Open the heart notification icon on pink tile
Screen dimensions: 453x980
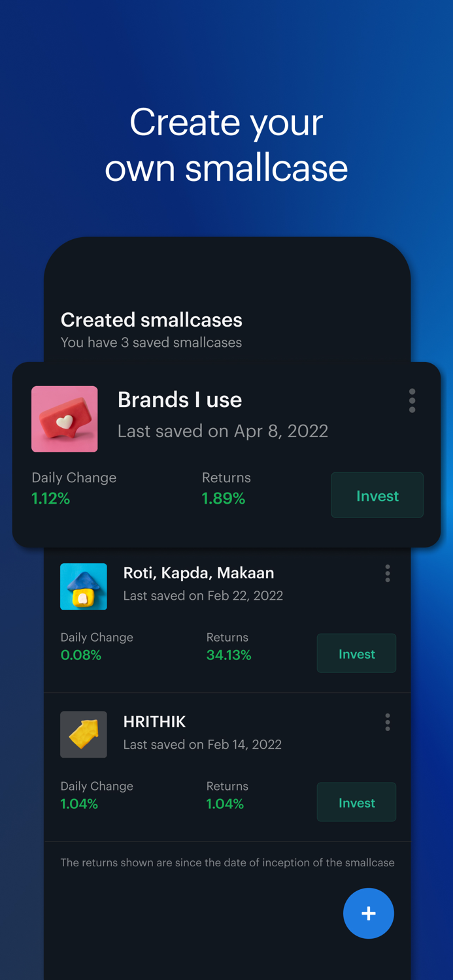coord(64,419)
